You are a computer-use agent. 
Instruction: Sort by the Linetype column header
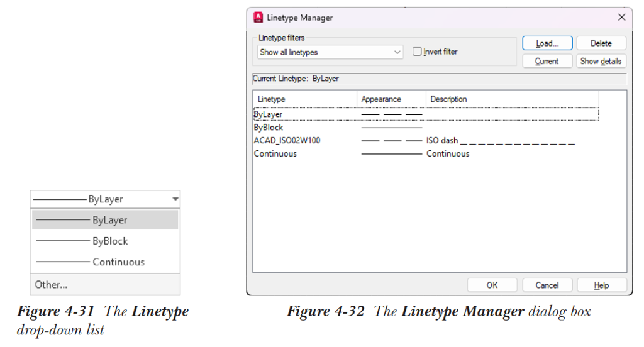tap(305, 99)
